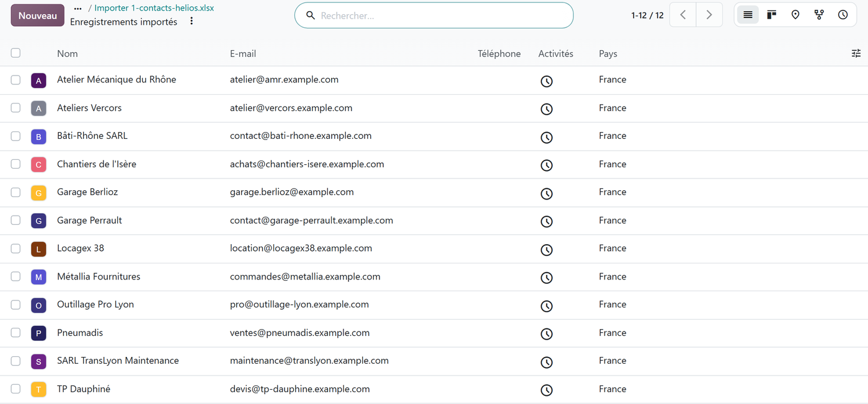Check the SARL TransLyon Maintenance row

(x=15, y=361)
